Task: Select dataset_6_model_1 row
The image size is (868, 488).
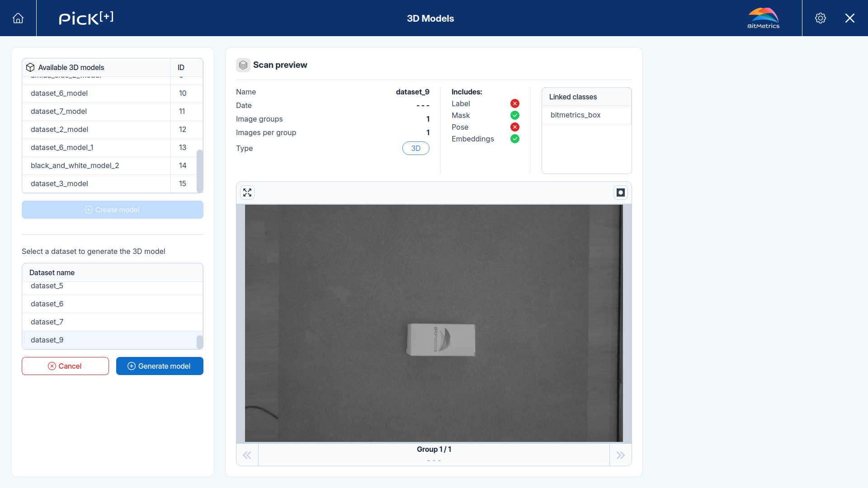Action: 109,147
